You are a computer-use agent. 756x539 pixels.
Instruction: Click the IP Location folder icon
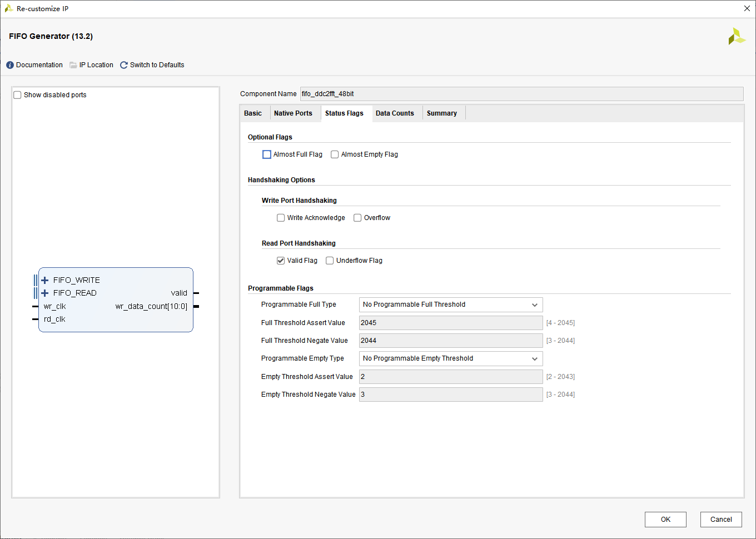pos(73,65)
